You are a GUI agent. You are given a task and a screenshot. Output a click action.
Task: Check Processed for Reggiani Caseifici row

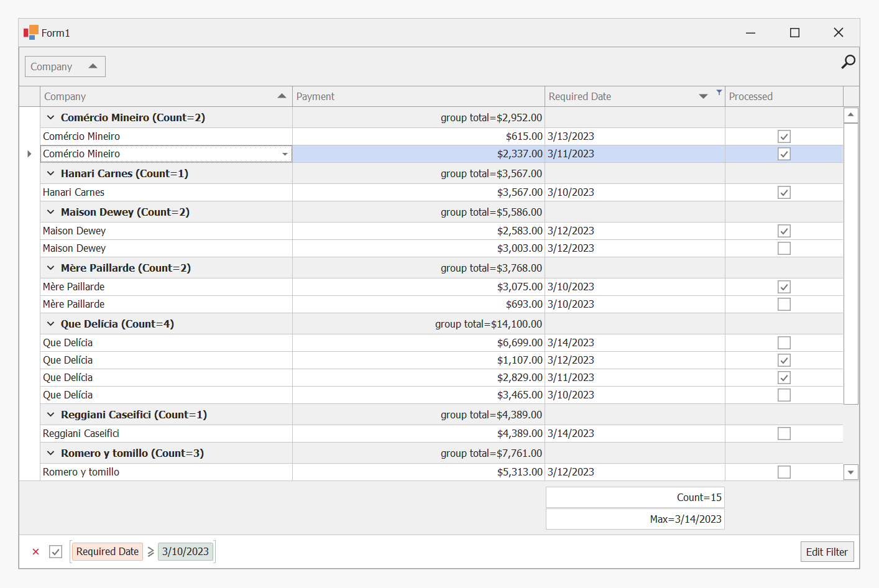[784, 433]
